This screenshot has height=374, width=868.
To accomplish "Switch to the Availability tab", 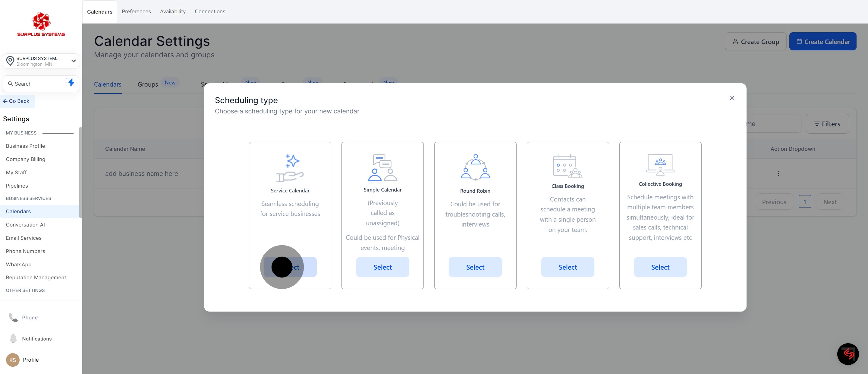I will [x=172, y=11].
